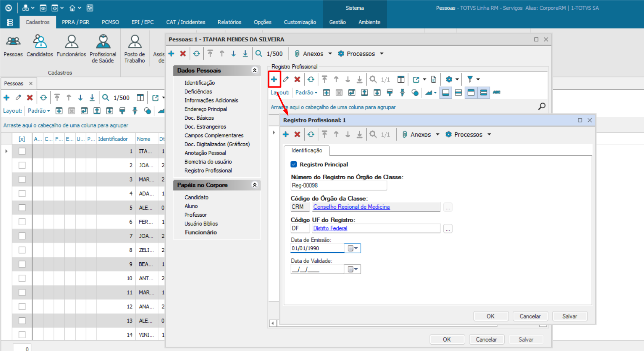Delete record in Registro Profissional: 1 dialog
Image resolution: width=644 pixels, height=351 pixels.
[297, 134]
